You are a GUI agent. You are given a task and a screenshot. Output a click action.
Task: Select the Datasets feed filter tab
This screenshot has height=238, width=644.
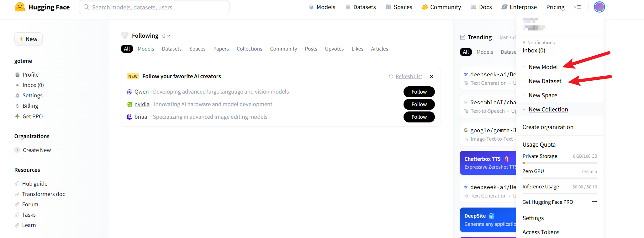(172, 49)
